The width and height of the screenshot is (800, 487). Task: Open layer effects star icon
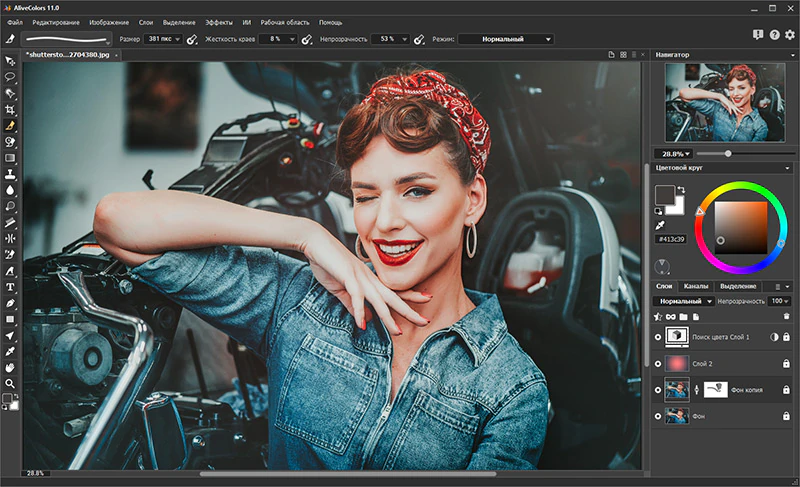pyautogui.click(x=658, y=317)
